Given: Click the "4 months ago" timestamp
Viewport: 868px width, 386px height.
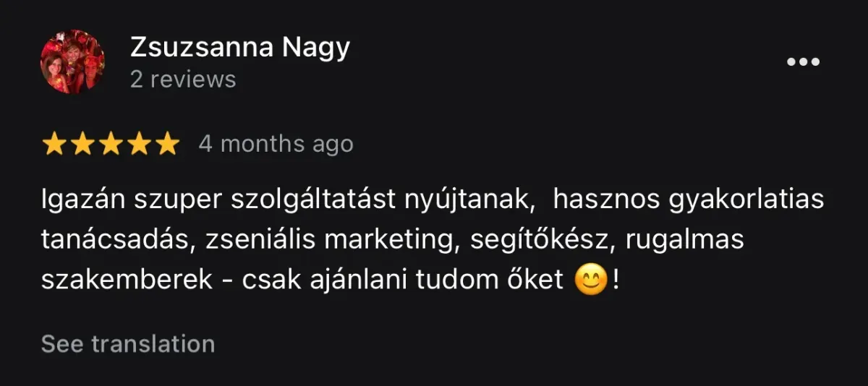Looking at the screenshot, I should click(276, 144).
